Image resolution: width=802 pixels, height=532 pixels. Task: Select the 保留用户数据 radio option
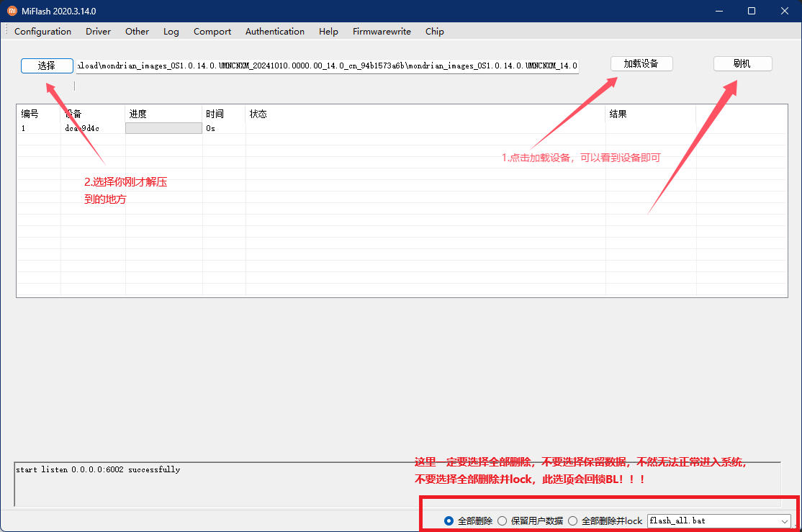click(x=503, y=520)
